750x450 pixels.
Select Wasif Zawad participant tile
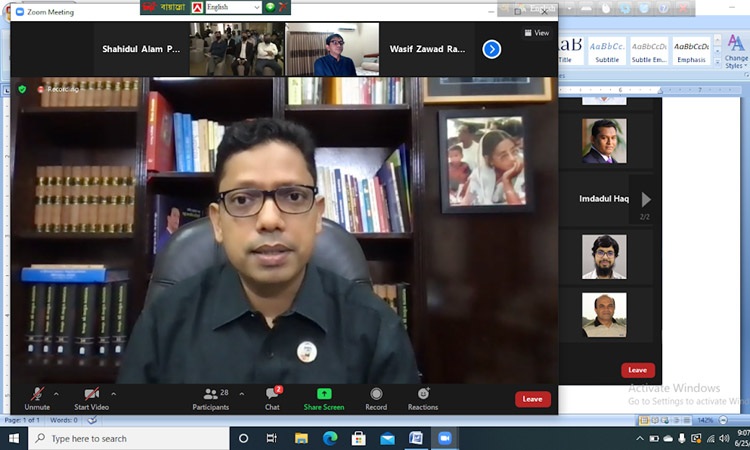pos(427,49)
